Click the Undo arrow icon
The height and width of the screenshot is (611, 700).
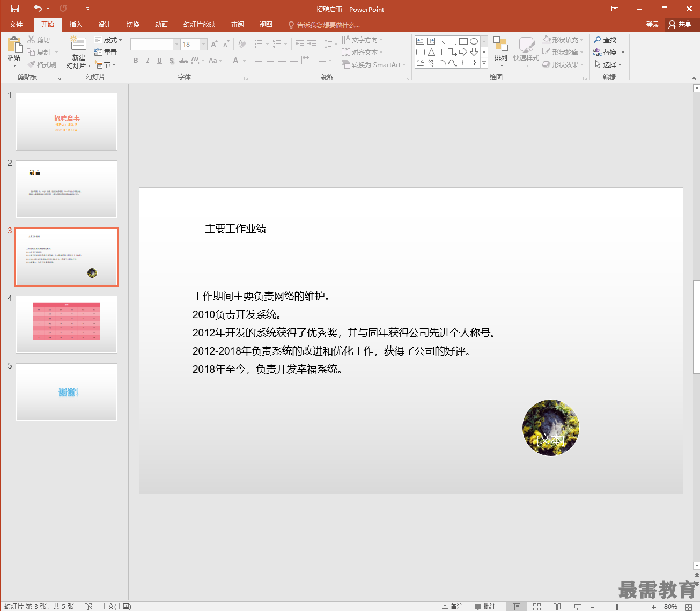point(38,9)
